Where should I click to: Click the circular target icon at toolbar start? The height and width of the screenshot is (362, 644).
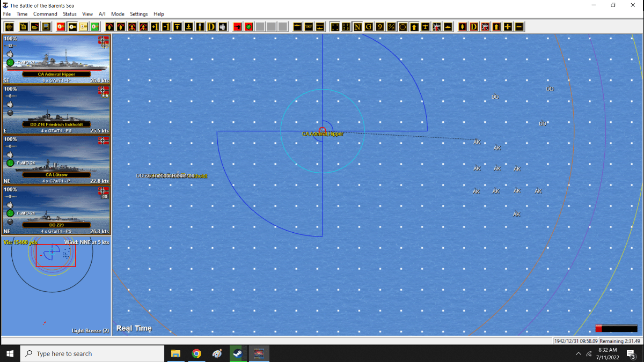tap(9, 27)
